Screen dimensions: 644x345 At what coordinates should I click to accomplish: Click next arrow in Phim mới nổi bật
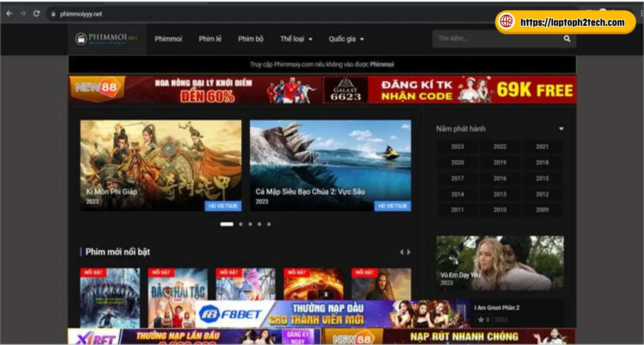tap(409, 252)
